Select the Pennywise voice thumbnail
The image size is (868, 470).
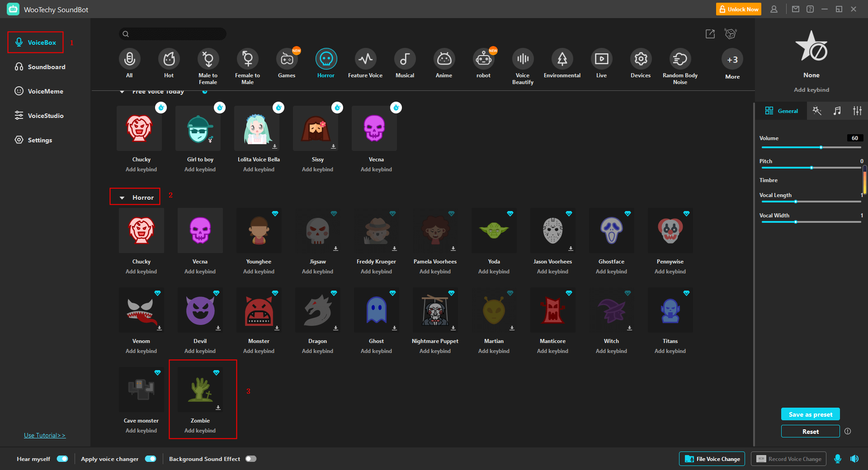click(670, 230)
